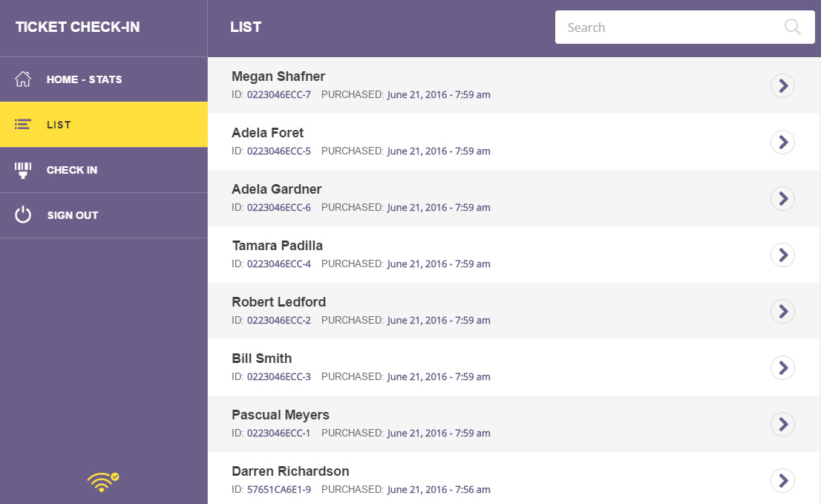
Task: Go to Home - Stats menu item
Action: (x=84, y=79)
